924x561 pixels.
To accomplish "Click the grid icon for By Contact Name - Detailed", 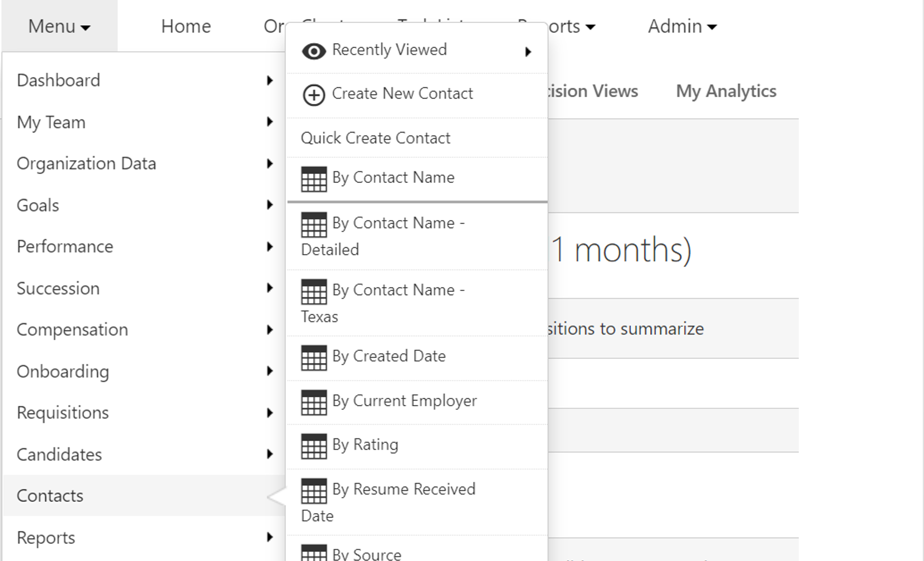I will tap(314, 225).
